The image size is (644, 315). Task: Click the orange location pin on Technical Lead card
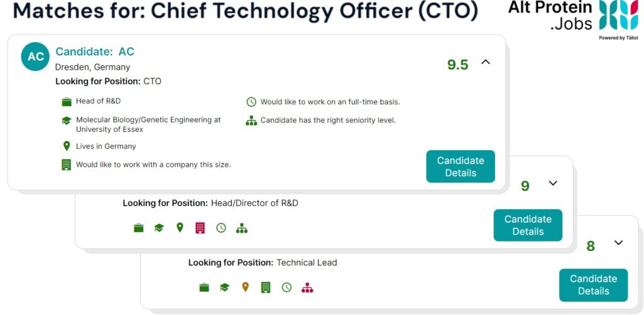point(245,287)
